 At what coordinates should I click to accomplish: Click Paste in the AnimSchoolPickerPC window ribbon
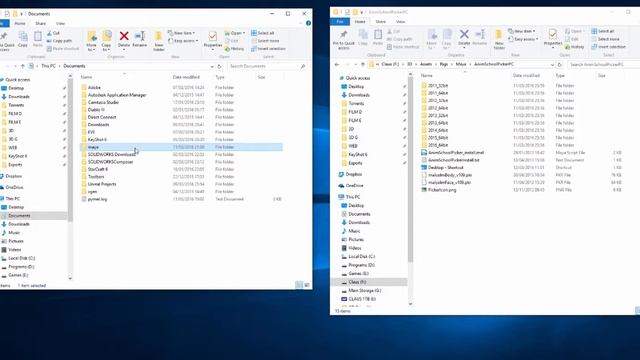[x=378, y=38]
